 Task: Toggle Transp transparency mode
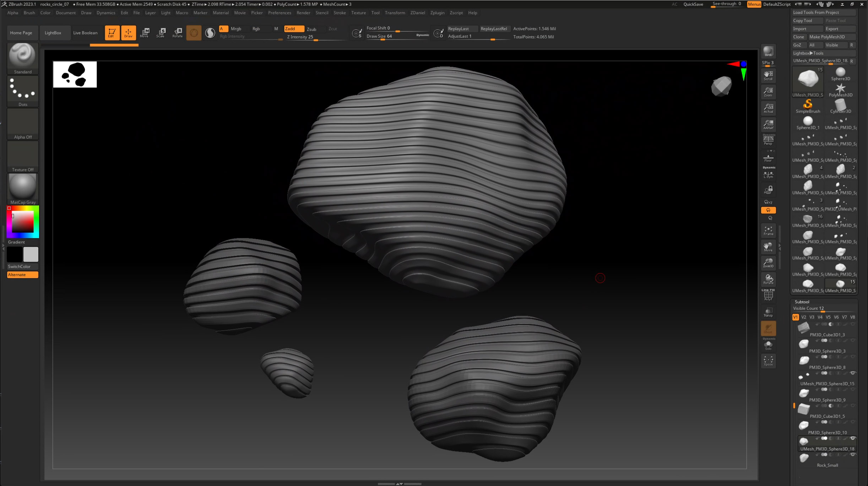click(768, 312)
